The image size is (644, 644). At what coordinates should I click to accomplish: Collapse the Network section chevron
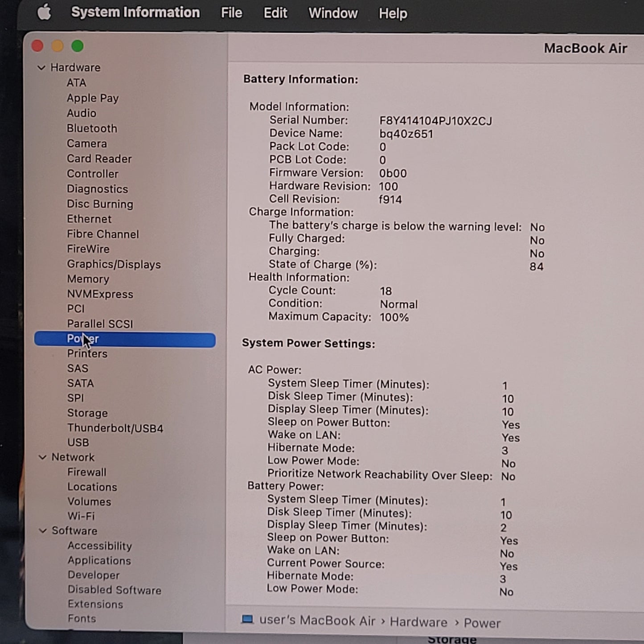click(43, 457)
